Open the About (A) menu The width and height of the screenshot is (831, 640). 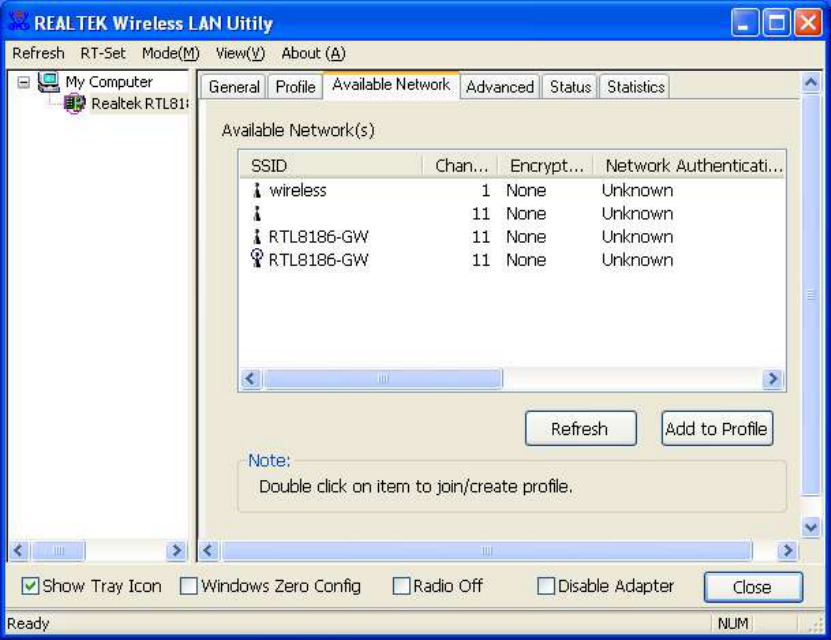(x=313, y=53)
